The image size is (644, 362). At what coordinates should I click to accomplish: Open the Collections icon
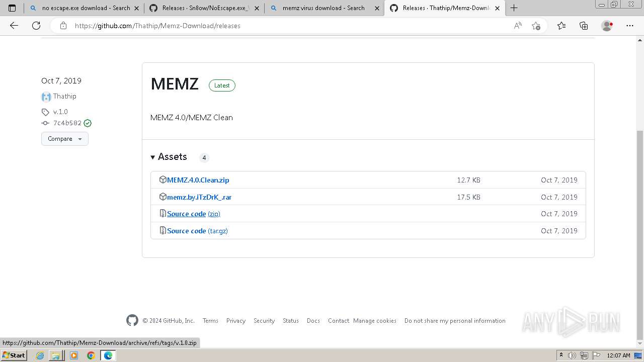pyautogui.click(x=584, y=26)
